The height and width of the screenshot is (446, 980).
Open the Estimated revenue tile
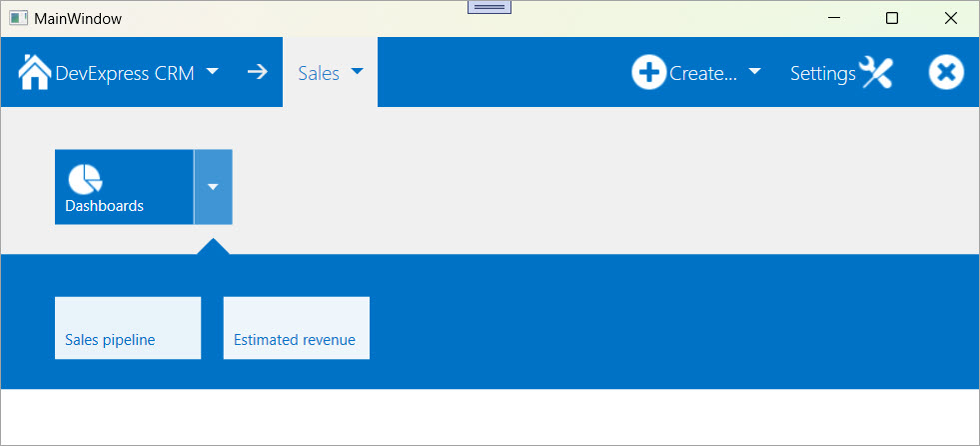click(297, 328)
